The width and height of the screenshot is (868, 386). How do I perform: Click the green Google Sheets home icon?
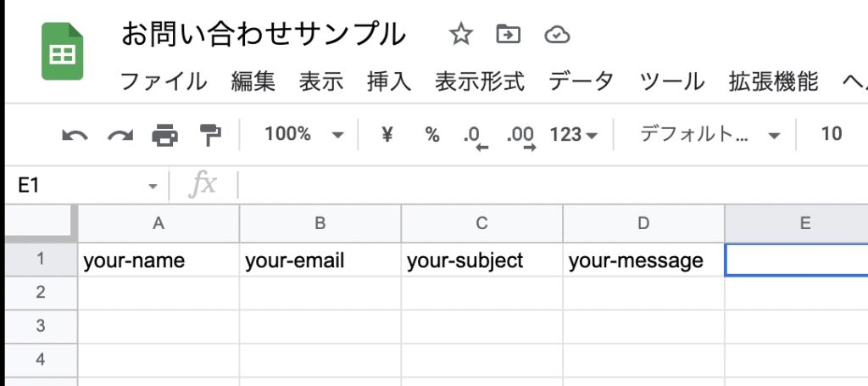(63, 53)
